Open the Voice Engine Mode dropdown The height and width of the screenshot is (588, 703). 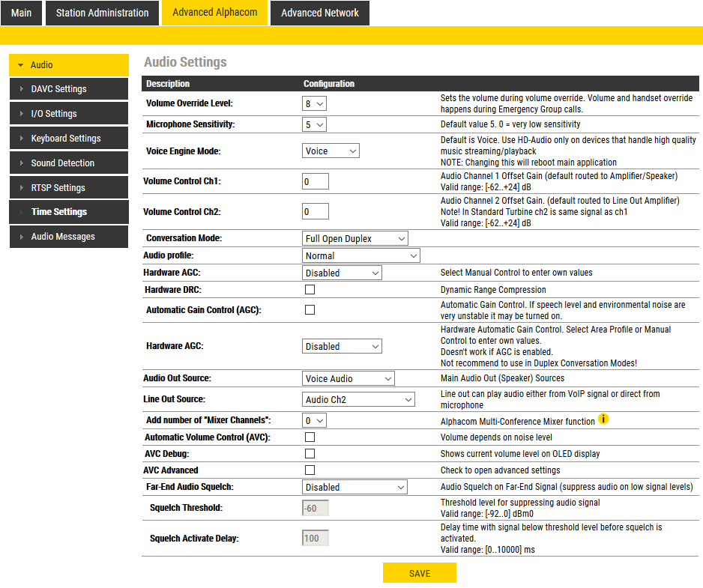click(x=331, y=151)
